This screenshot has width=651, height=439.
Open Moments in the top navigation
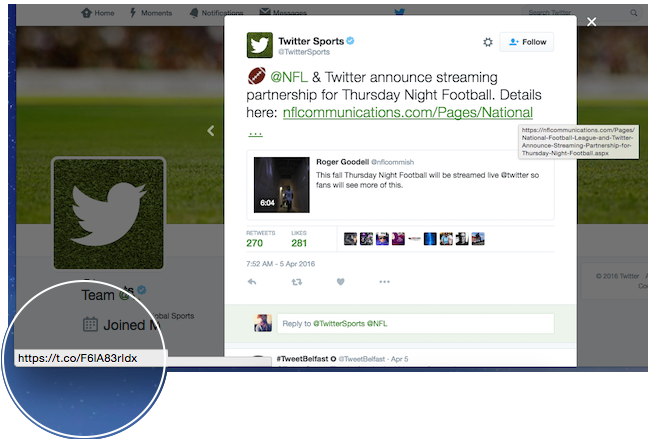click(x=151, y=13)
